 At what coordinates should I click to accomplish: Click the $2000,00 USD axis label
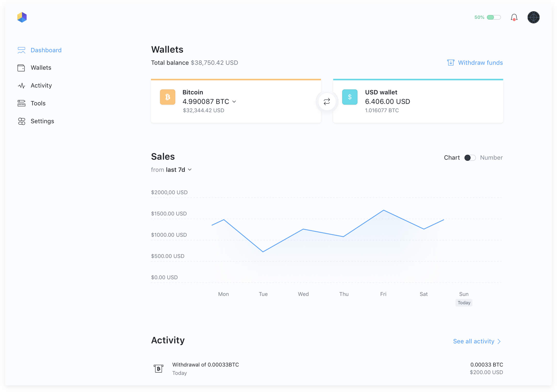pos(169,192)
